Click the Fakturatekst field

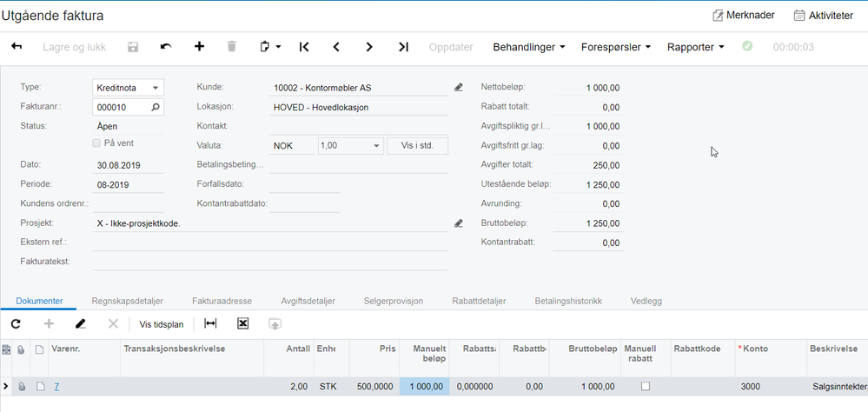271,262
